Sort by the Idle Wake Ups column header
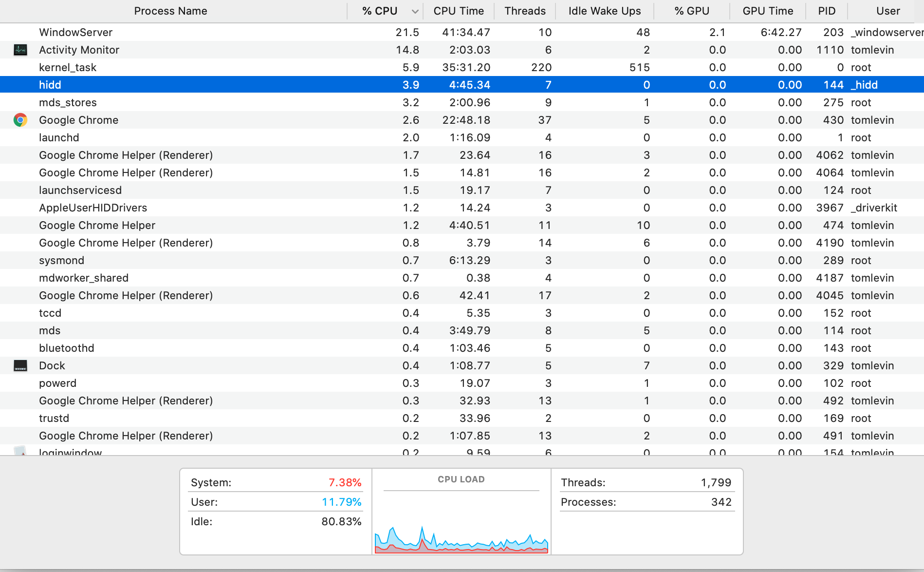924x572 pixels. [x=605, y=11]
